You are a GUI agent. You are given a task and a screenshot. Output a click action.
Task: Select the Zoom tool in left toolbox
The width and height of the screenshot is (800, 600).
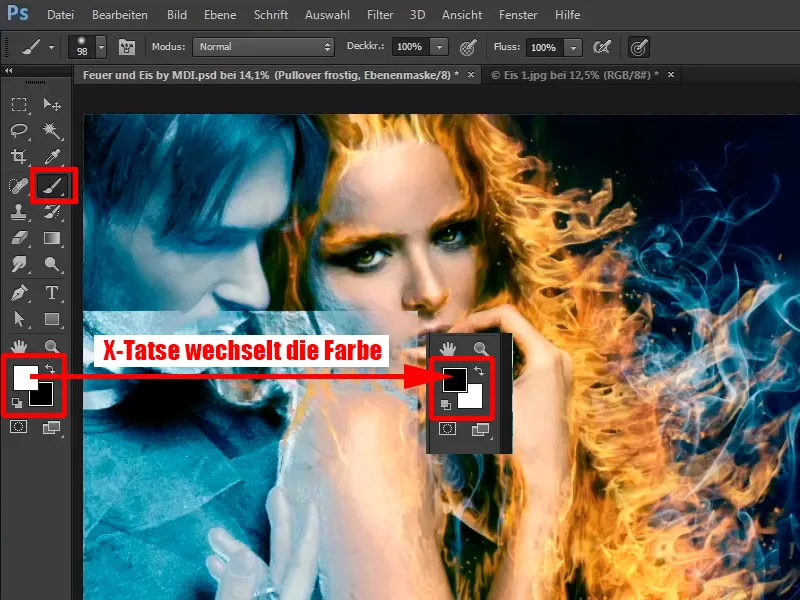click(x=52, y=347)
